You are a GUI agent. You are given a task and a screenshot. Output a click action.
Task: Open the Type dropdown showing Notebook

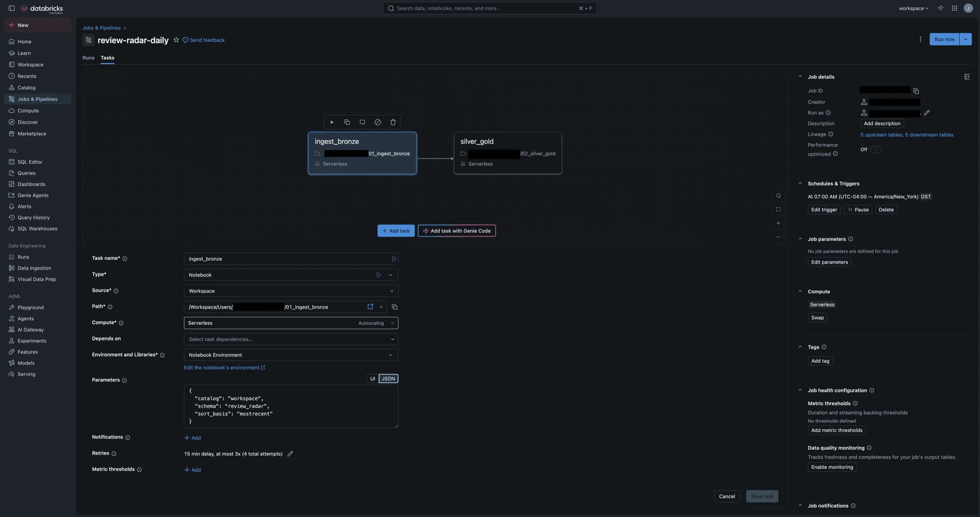(x=291, y=275)
